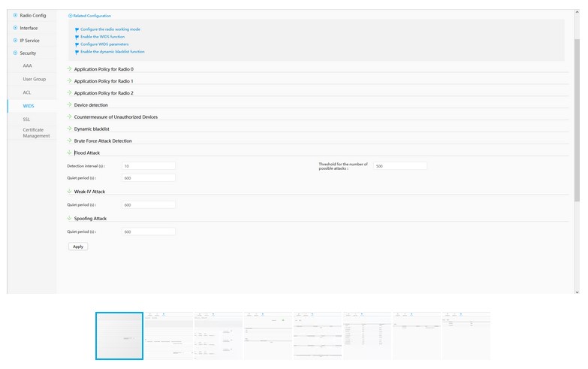Click the Radio Config plus icon

tap(15, 15)
